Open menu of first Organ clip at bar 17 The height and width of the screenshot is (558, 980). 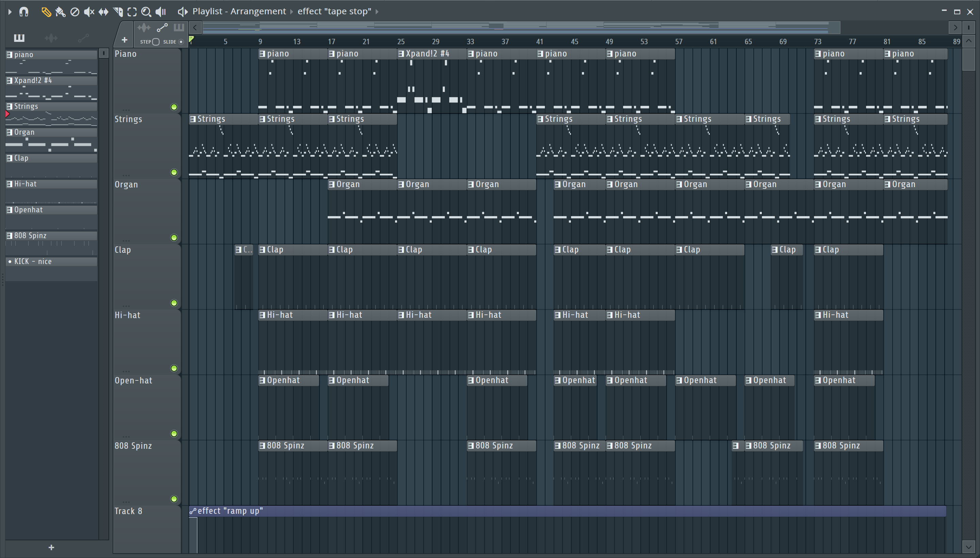[x=331, y=185]
